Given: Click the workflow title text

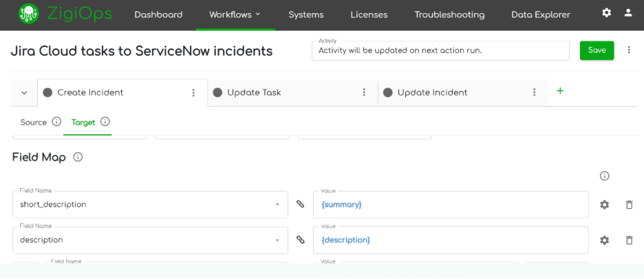Looking at the screenshot, I should pos(141,51).
